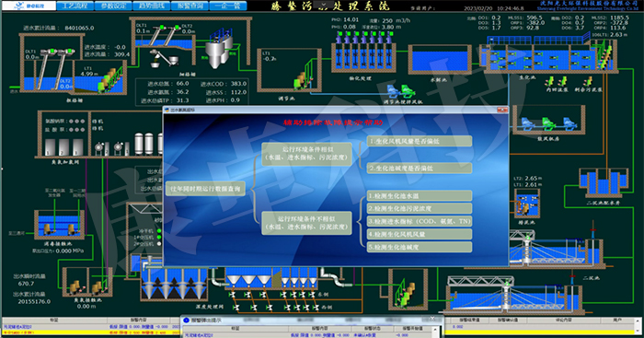Click 1.生化风机风量是否偏低 item
This screenshot has width=644, height=338.
[x=420, y=141]
